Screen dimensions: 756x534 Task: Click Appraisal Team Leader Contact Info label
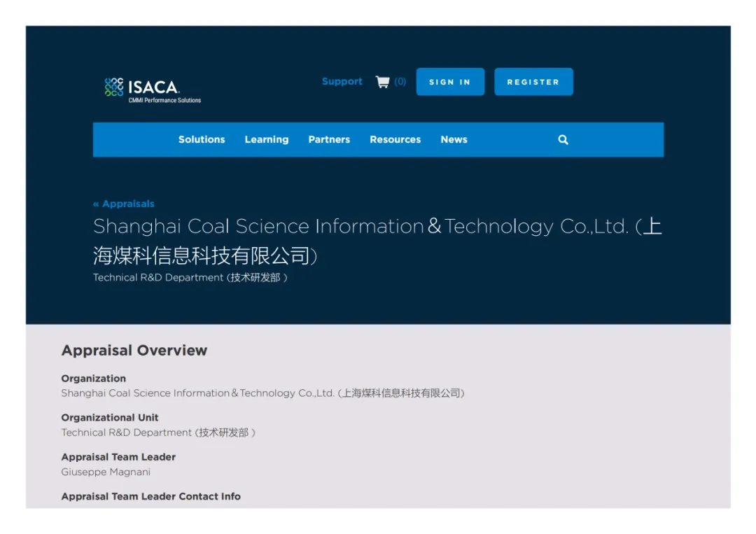pos(151,496)
